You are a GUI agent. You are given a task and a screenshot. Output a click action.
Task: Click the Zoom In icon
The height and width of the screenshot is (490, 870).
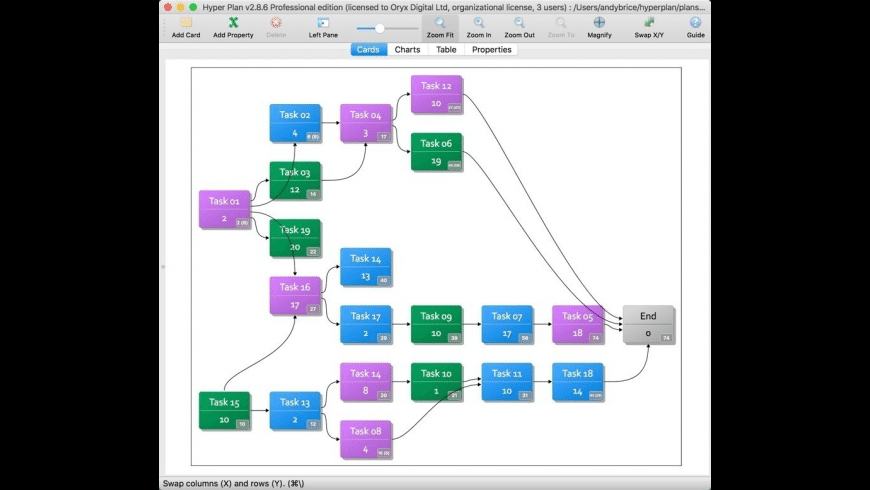[x=479, y=23]
